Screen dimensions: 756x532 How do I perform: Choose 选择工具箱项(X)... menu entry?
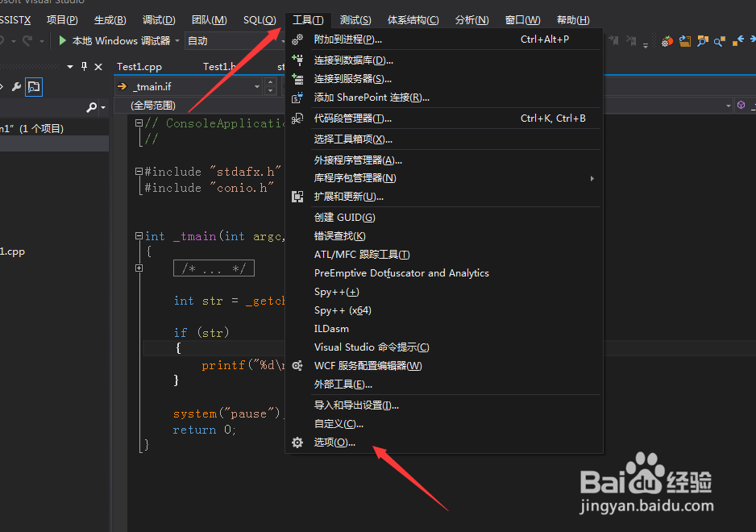(444, 139)
